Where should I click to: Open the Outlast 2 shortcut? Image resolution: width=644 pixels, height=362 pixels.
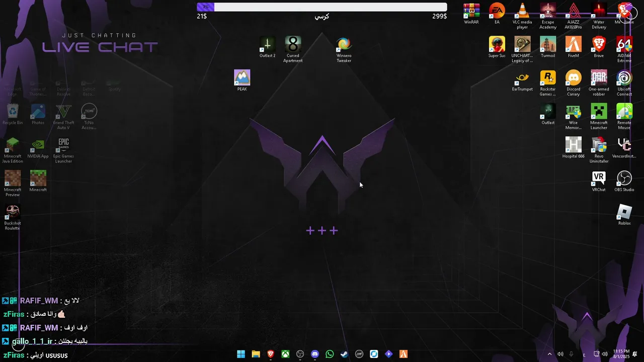pyautogui.click(x=267, y=47)
